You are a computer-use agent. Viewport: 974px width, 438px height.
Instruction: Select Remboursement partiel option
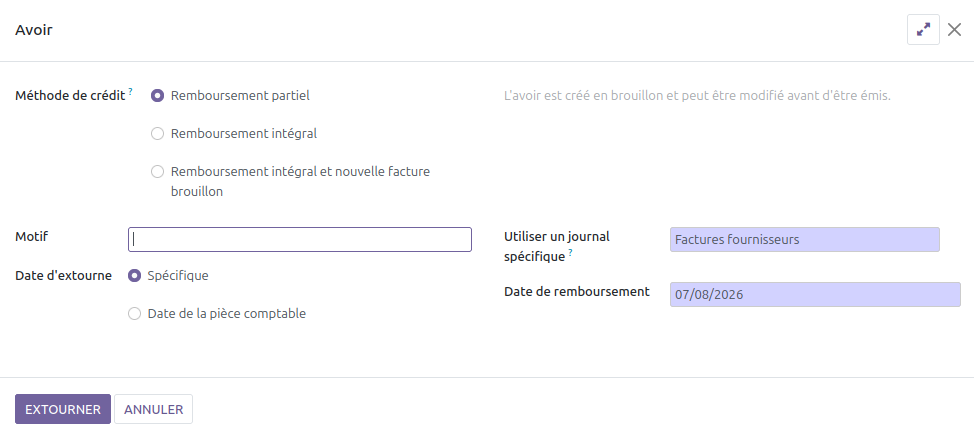(x=158, y=96)
